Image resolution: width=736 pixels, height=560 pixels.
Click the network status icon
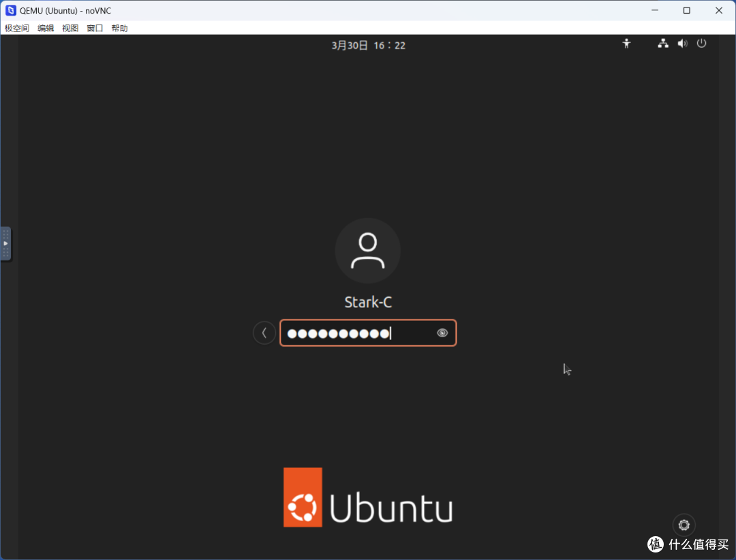coord(663,44)
